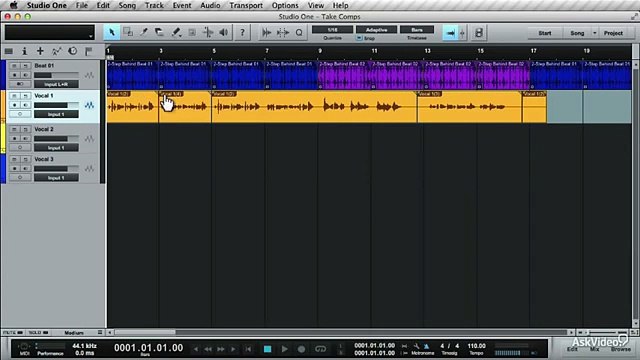Viewport: 640px width, 360px height.
Task: Toggle the Snap checkbox
Action: [359, 38]
